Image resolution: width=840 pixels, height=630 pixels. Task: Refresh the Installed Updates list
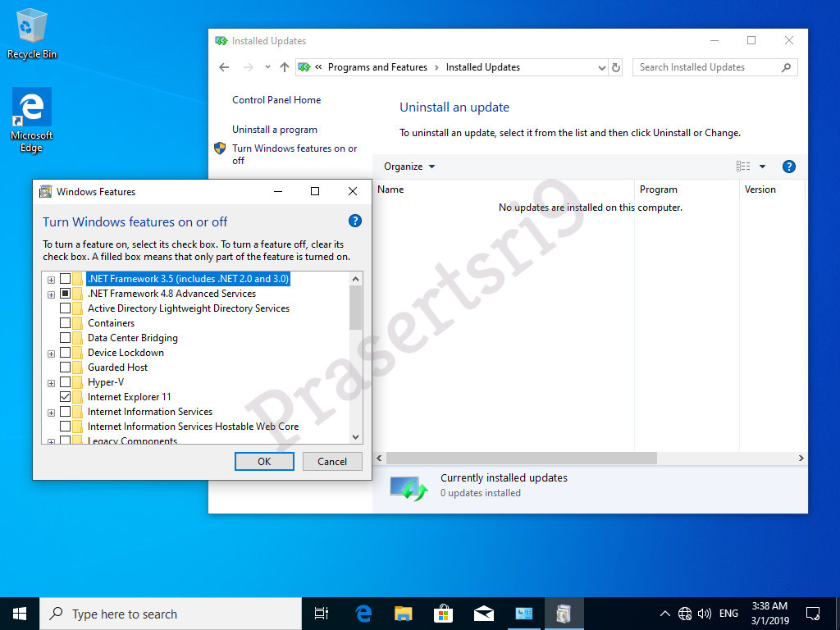616,67
